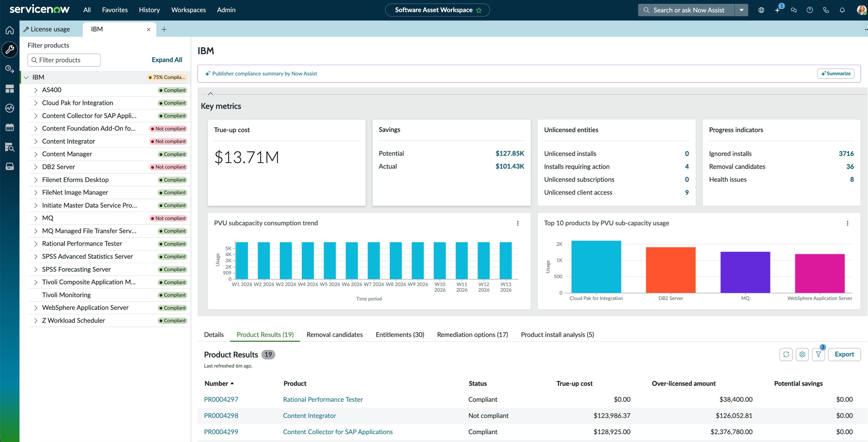The width and height of the screenshot is (868, 442).
Task: Expand the WebSphere Application Server row
Action: 35,308
